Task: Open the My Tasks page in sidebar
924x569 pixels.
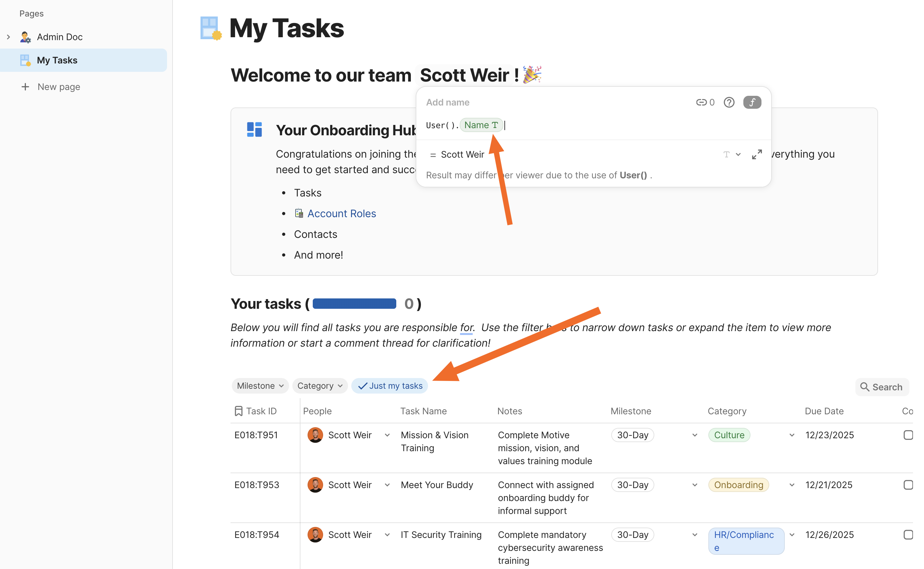Action: pos(57,60)
